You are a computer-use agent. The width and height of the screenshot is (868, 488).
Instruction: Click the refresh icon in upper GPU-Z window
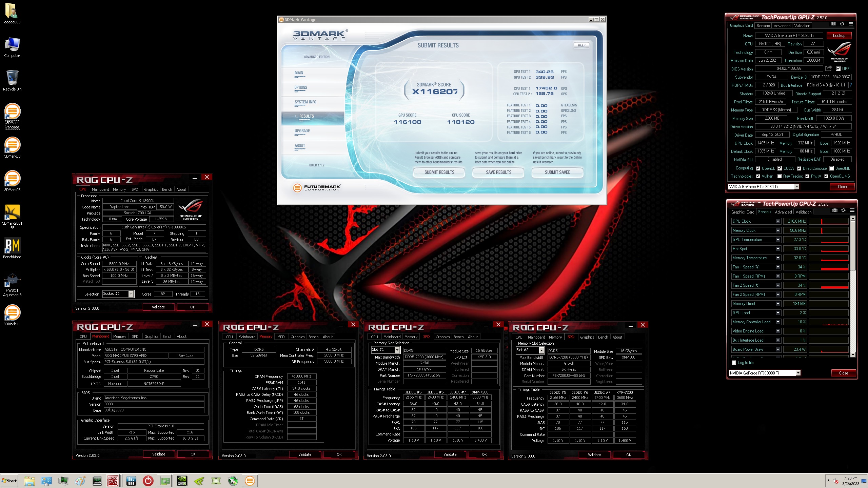coord(842,24)
